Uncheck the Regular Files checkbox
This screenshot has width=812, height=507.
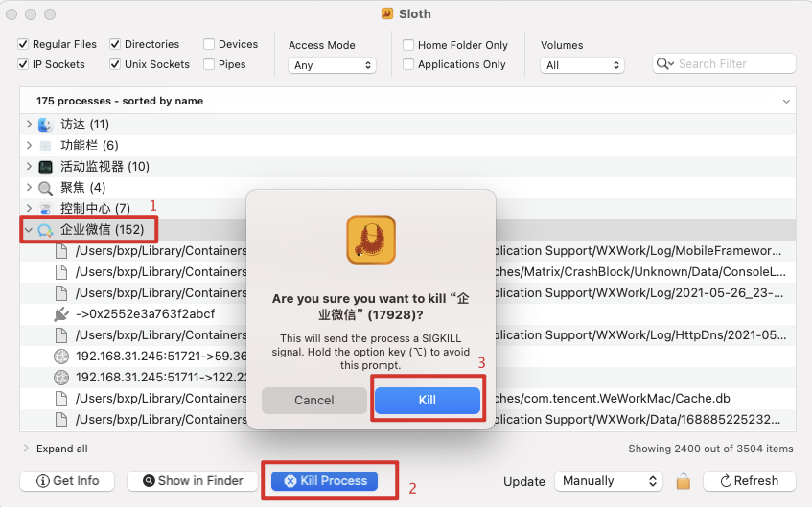point(23,44)
